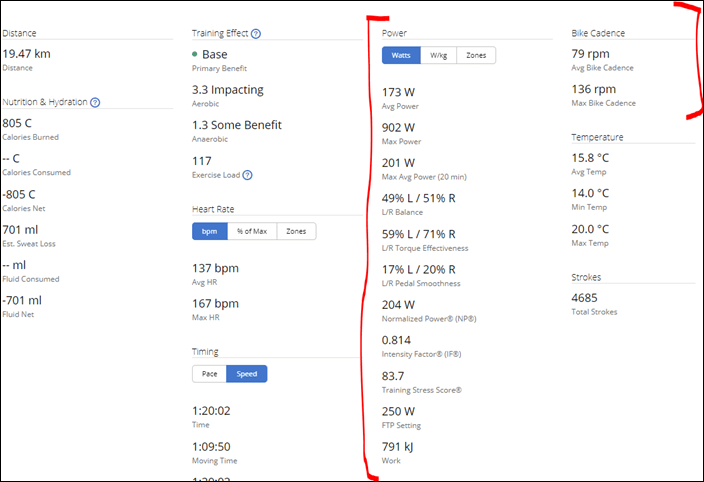Image resolution: width=704 pixels, height=482 pixels.
Task: Switch Timing to Pace
Action: (209, 374)
